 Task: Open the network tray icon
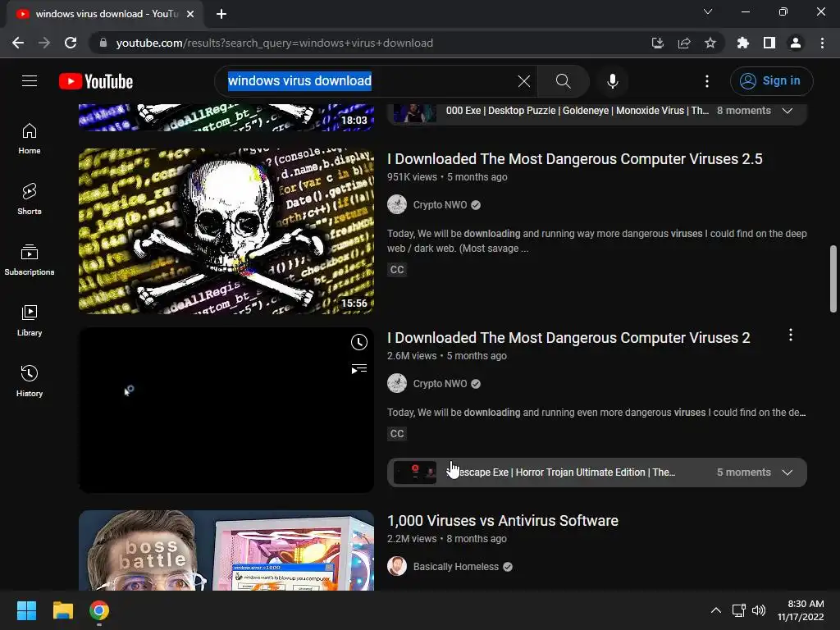pyautogui.click(x=739, y=610)
